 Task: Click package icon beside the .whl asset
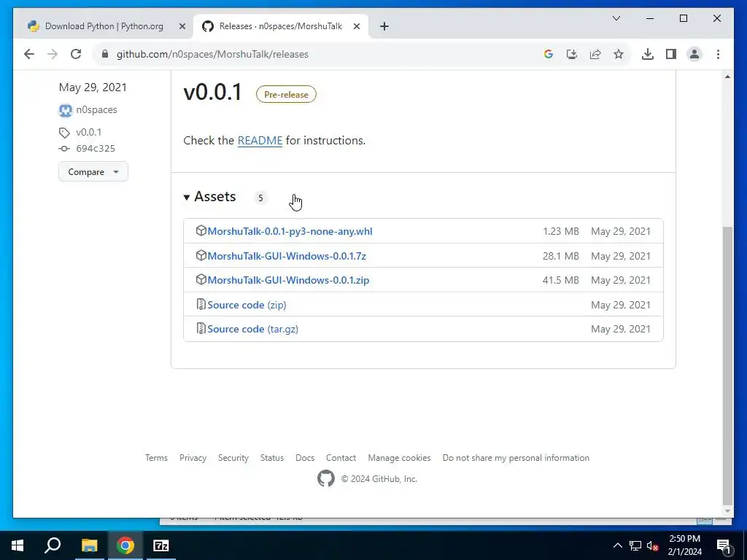(x=201, y=231)
